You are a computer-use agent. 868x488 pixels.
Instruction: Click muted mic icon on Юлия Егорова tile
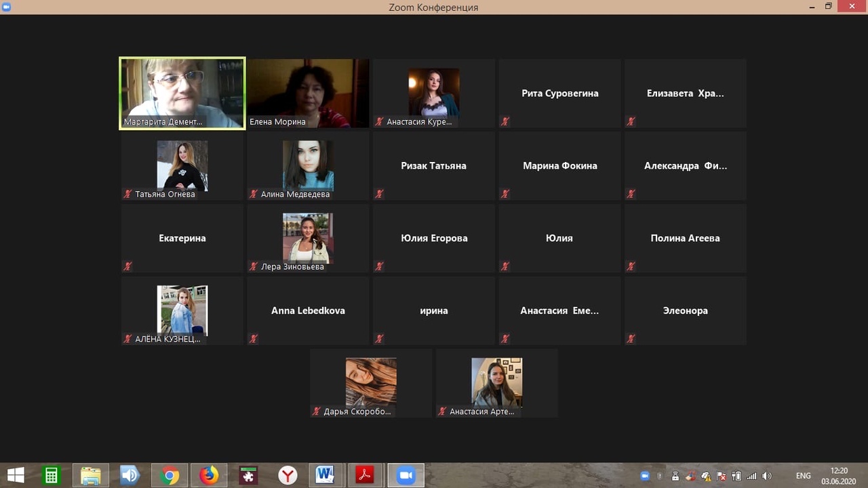pos(379,266)
